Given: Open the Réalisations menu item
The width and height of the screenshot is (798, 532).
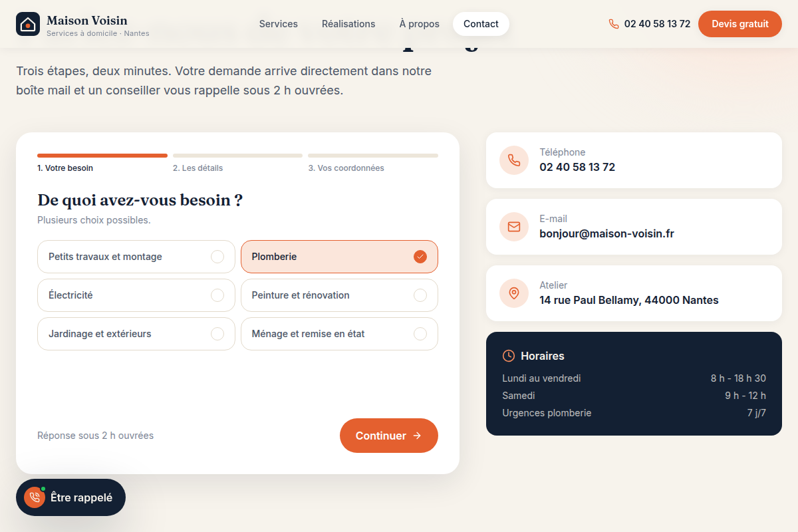Looking at the screenshot, I should point(348,24).
